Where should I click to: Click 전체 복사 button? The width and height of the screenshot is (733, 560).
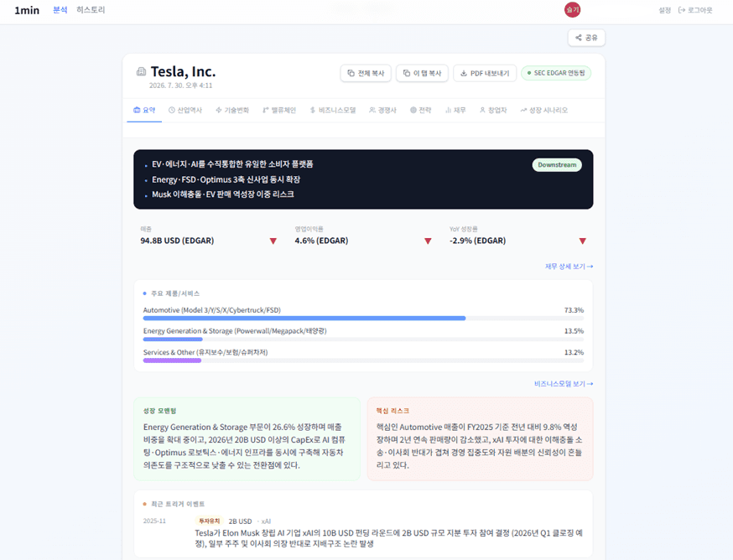(x=366, y=74)
